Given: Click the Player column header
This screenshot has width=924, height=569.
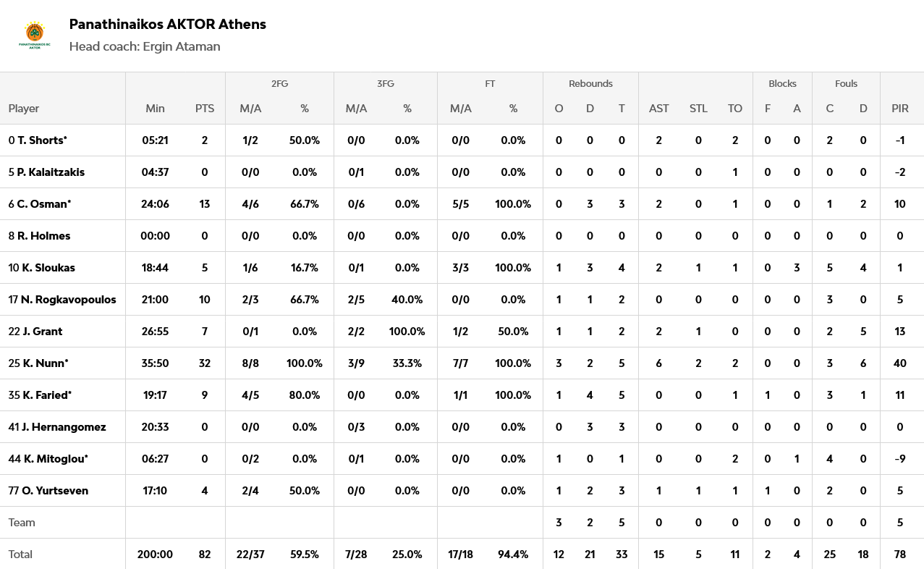Looking at the screenshot, I should [x=24, y=109].
